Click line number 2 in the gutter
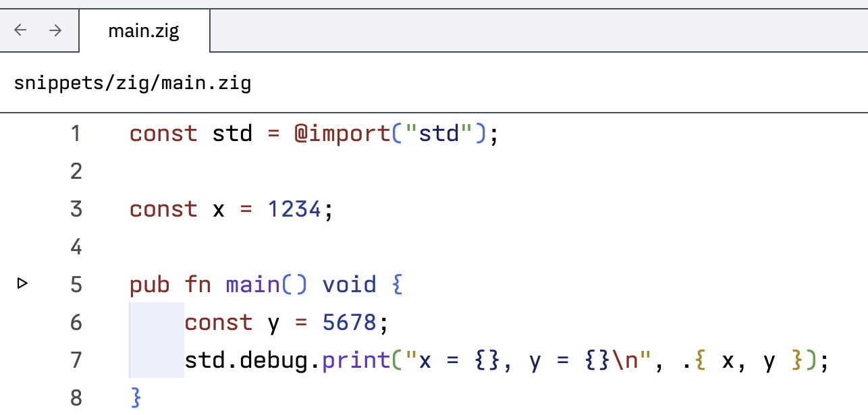The image size is (868, 415). (76, 171)
